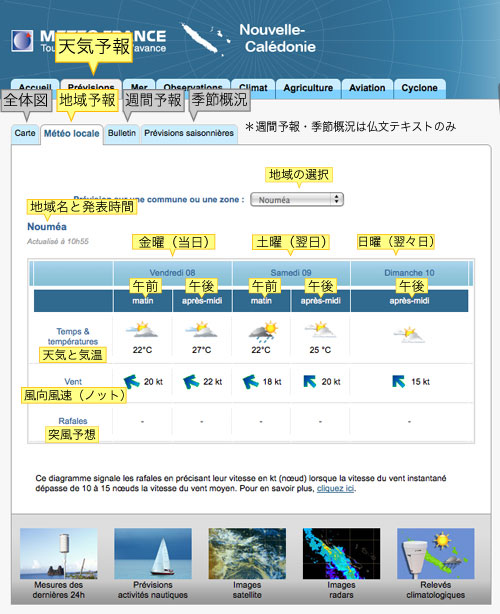Click the Vent row label

coord(73,381)
